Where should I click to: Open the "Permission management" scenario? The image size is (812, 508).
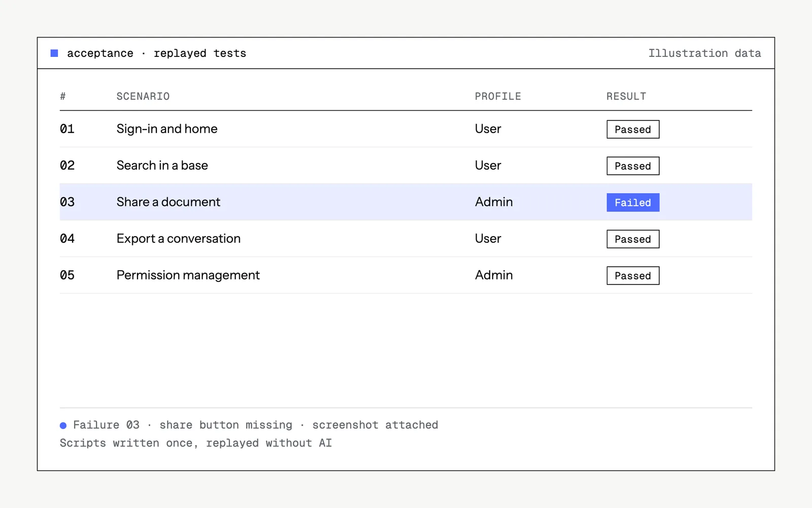188,275
